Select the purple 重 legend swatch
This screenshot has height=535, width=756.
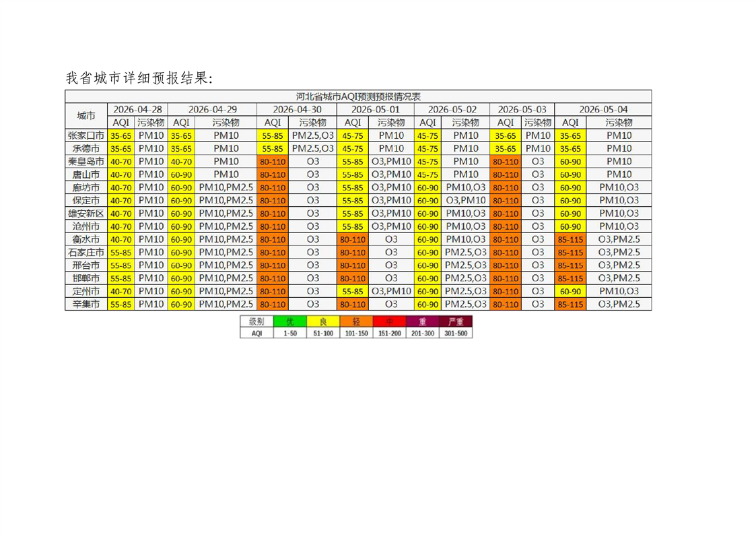423,321
